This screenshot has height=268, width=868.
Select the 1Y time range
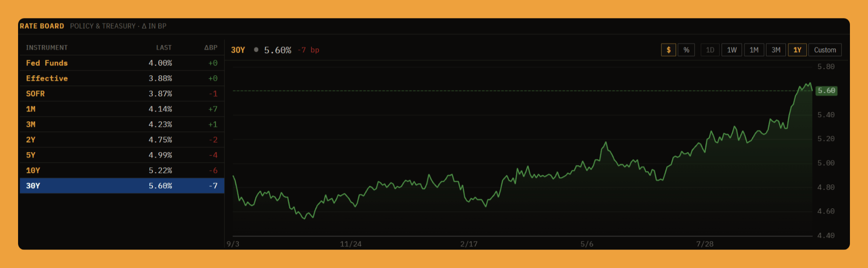point(797,50)
